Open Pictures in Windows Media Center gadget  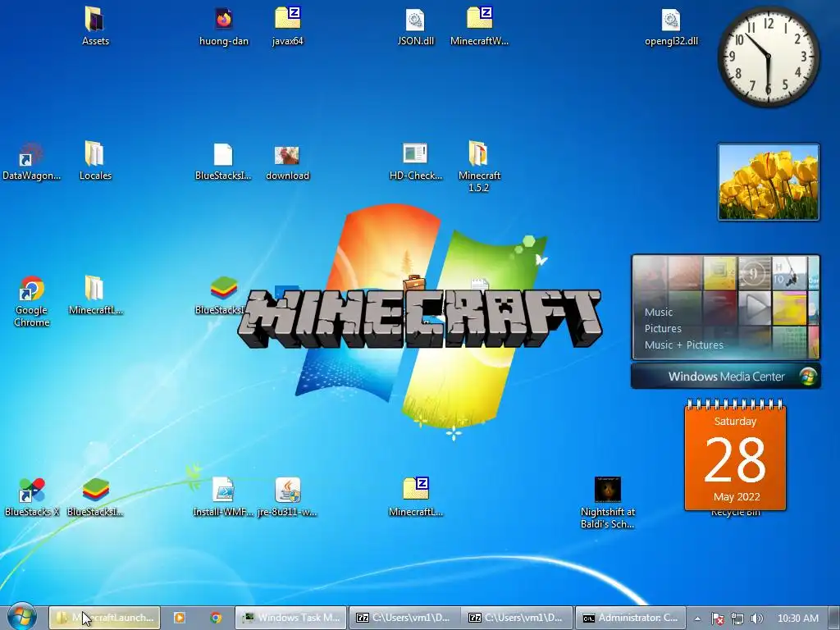pos(663,328)
